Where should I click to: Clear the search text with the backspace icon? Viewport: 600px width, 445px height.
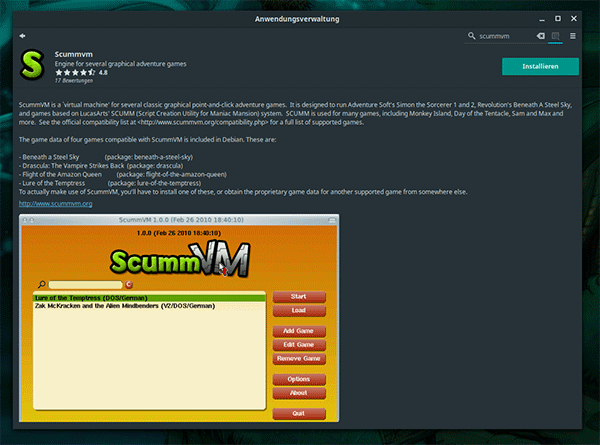click(x=541, y=36)
